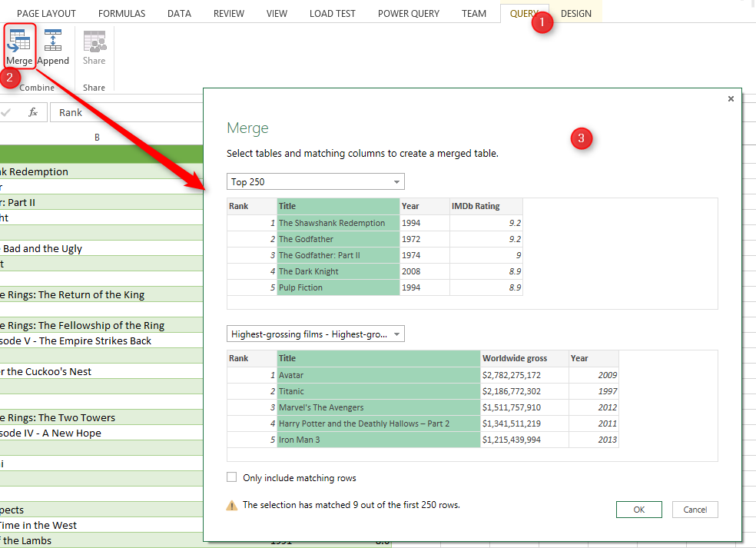The width and height of the screenshot is (756, 548).
Task: Cancel the Merge dialog
Action: tap(695, 510)
